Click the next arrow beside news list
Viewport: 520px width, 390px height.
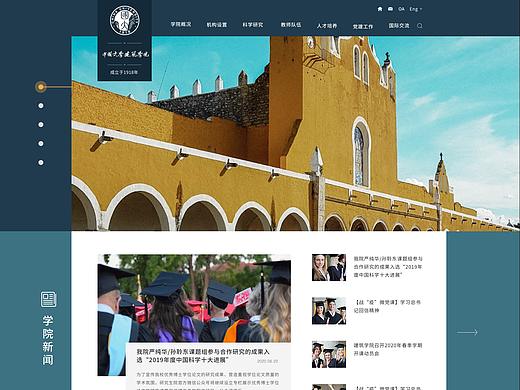coord(467,332)
